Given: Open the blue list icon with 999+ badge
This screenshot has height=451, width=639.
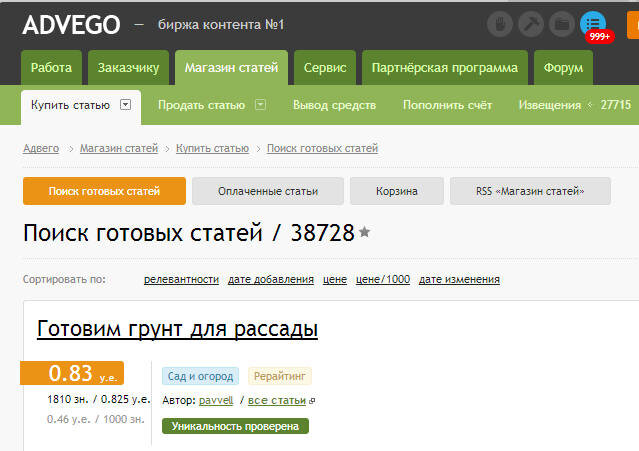Looking at the screenshot, I should [x=593, y=24].
